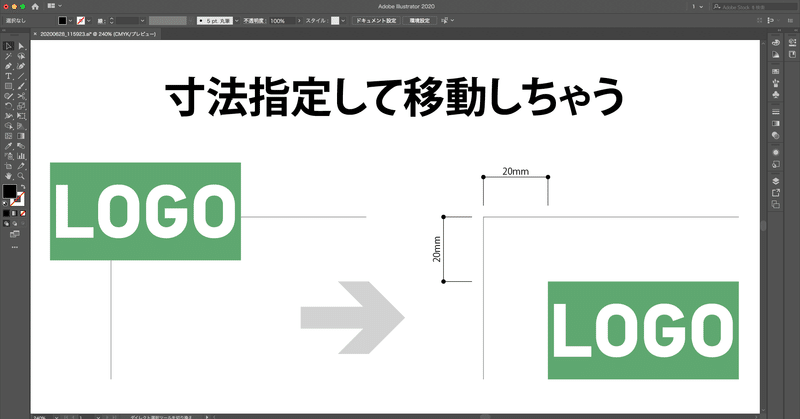Open the Color Guide panel
The image size is (800, 419).
(776, 55)
